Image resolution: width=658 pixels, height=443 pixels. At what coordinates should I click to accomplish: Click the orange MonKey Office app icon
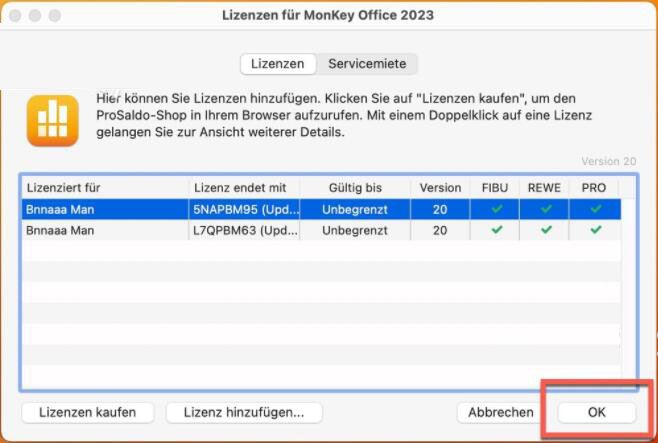[53, 121]
